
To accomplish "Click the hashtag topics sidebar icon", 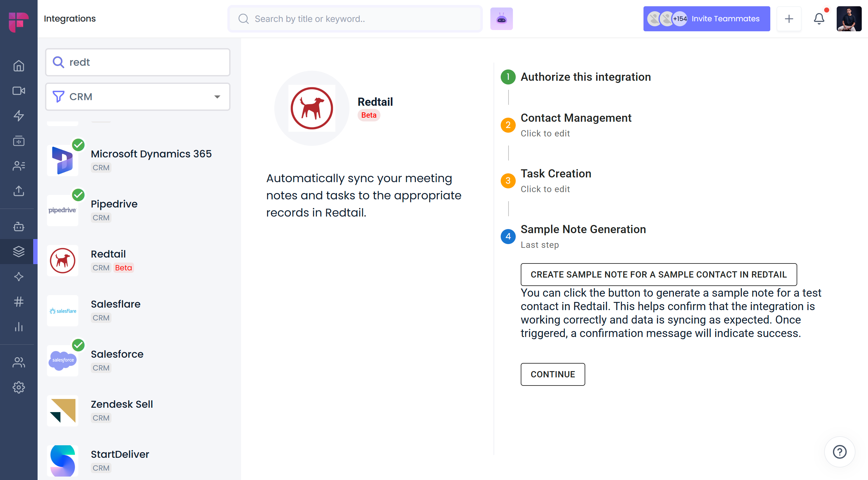I will coord(18,302).
